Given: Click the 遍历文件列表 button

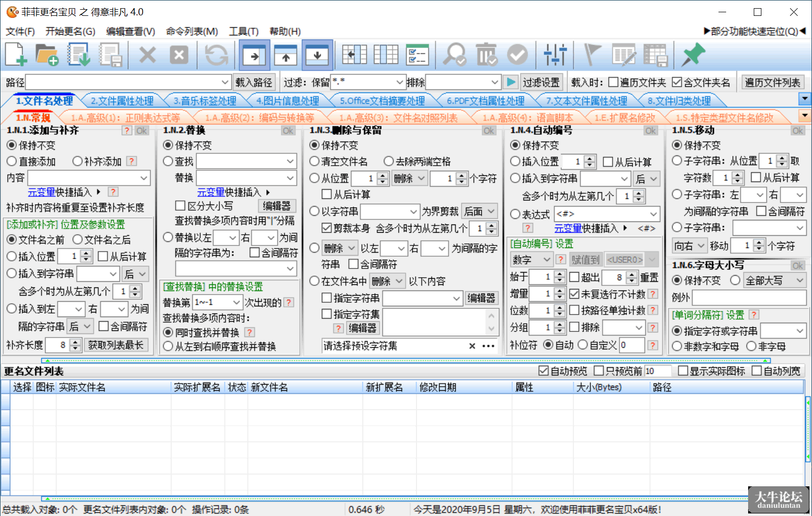Looking at the screenshot, I should click(x=773, y=82).
